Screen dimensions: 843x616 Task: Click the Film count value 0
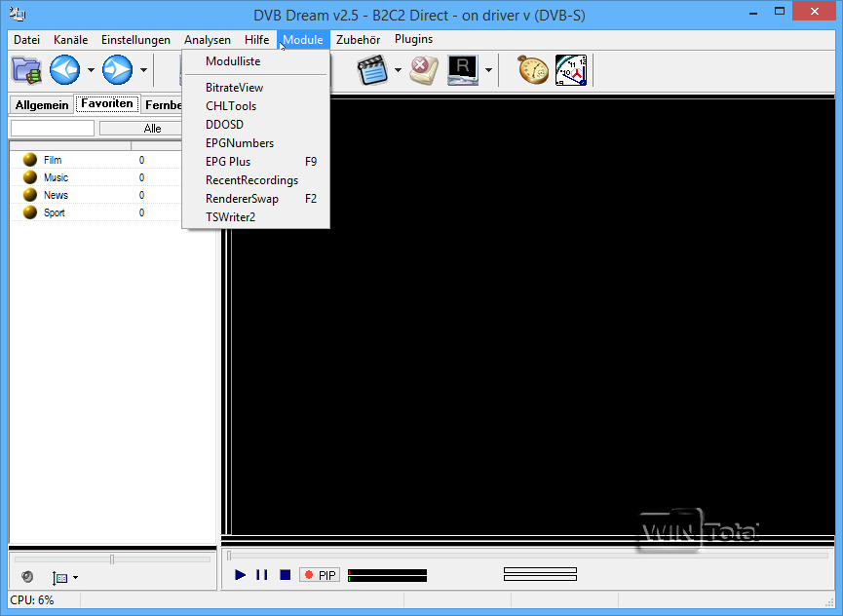coord(141,160)
